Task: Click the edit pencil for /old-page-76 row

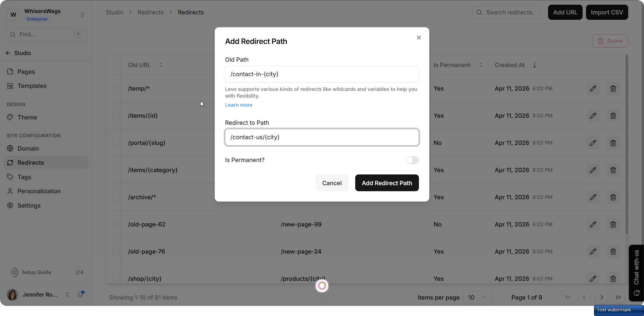Action: (593, 252)
